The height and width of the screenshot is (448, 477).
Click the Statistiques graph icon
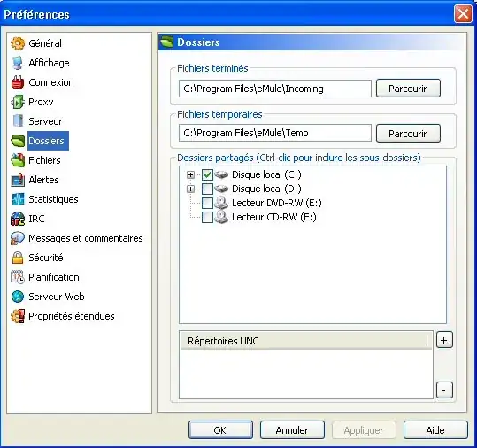[x=18, y=199]
